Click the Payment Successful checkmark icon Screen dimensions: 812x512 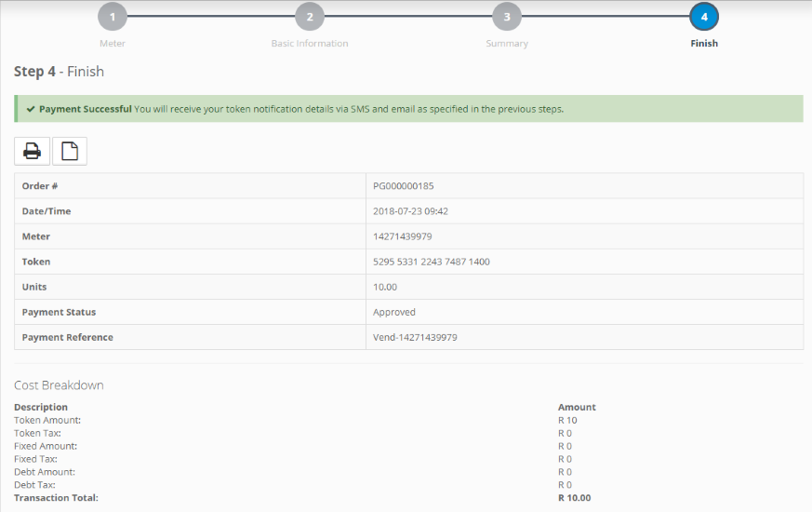point(31,109)
